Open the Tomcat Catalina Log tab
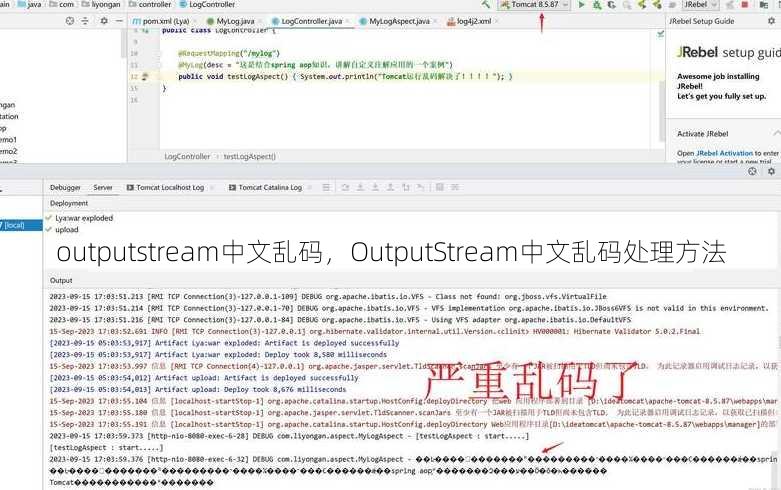Image resolution: width=781 pixels, height=490 pixels. (265, 188)
